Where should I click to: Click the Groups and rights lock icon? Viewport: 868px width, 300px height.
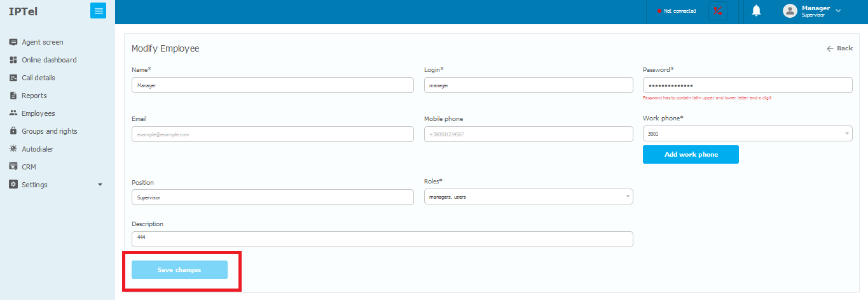coord(13,131)
